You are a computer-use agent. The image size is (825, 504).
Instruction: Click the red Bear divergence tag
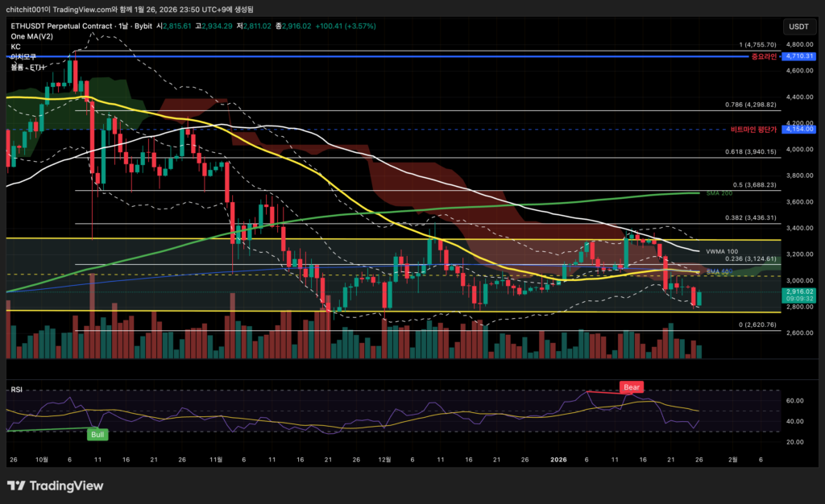pos(631,387)
